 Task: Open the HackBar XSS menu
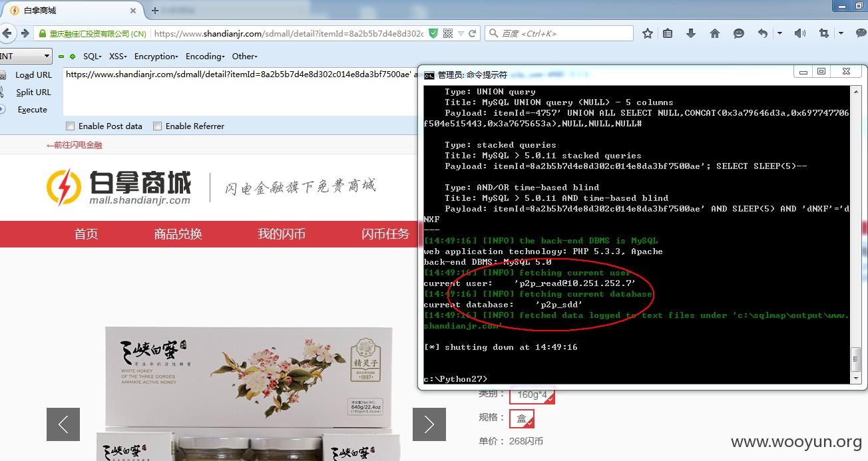(x=118, y=57)
